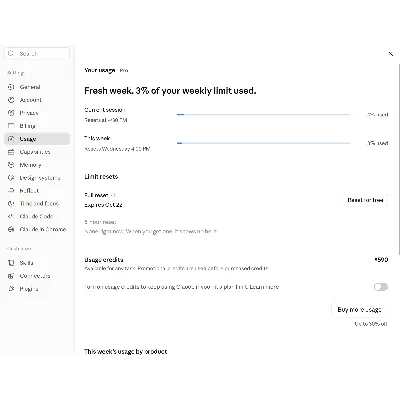Image resolution: width=400 pixels, height=400 pixels.
Task: Click the Privacy icon in the sidebar
Action: pyautogui.click(x=11, y=113)
